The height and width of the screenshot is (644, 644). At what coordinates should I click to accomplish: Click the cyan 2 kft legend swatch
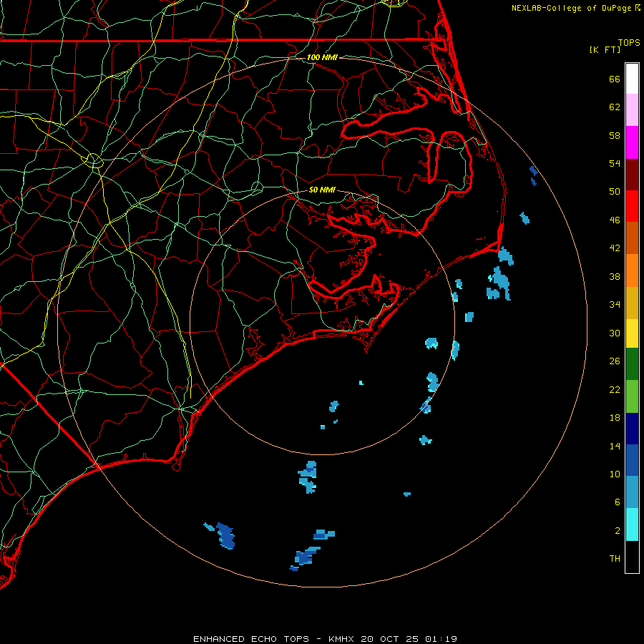(632, 525)
